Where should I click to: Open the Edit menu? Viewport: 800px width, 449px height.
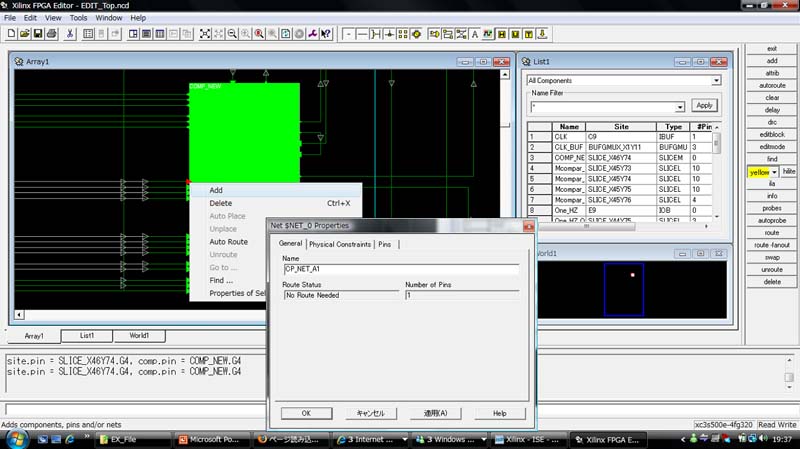pyautogui.click(x=30, y=18)
